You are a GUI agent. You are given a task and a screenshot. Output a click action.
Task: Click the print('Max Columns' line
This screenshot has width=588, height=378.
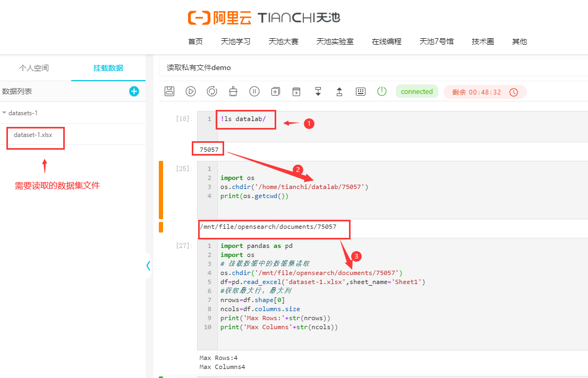coord(279,327)
